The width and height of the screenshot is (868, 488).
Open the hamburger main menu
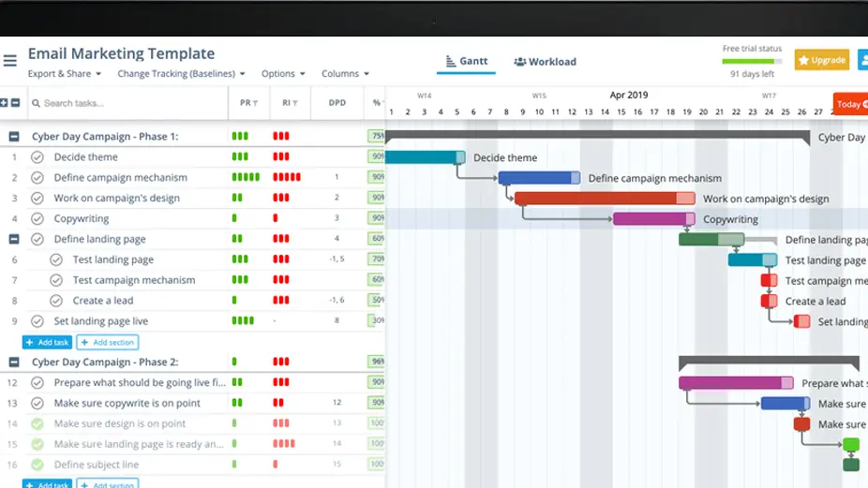9,62
